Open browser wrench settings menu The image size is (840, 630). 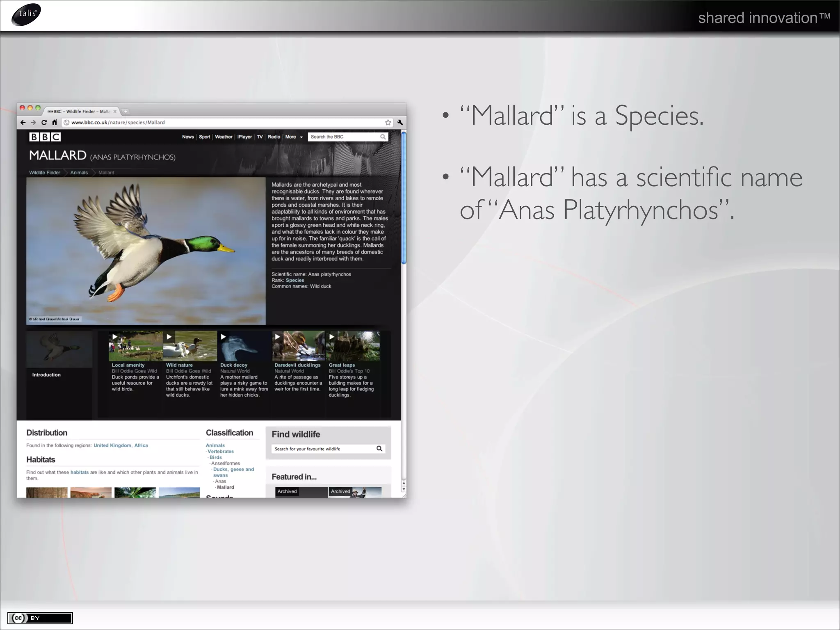coord(400,122)
